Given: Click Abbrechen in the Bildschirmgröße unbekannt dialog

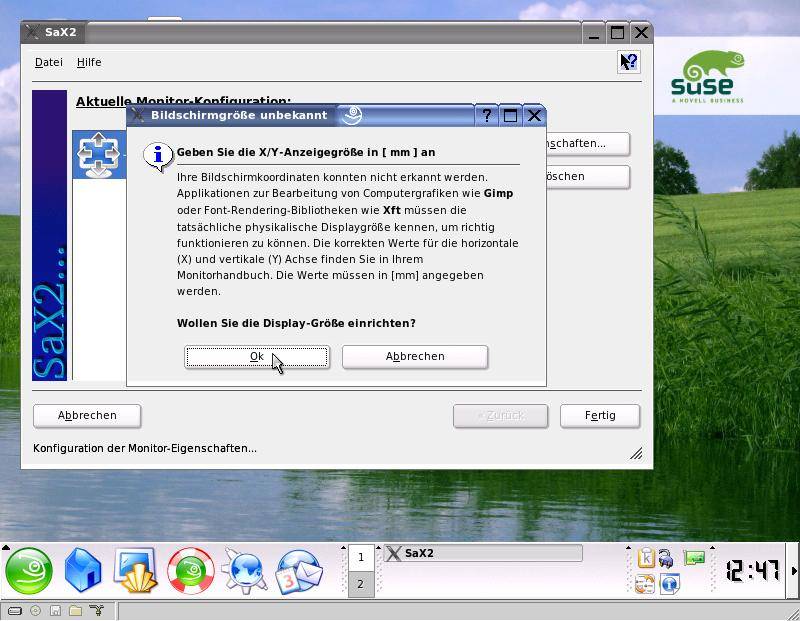Looking at the screenshot, I should tap(415, 356).
